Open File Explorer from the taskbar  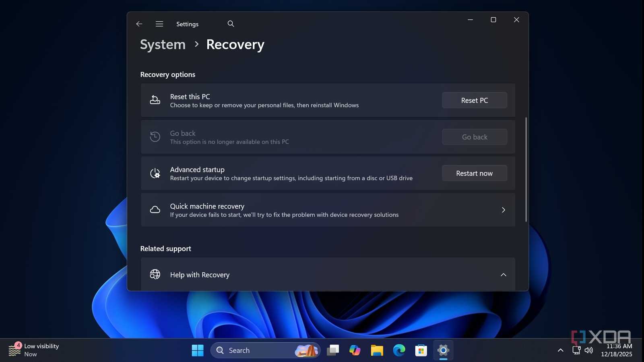pyautogui.click(x=377, y=350)
